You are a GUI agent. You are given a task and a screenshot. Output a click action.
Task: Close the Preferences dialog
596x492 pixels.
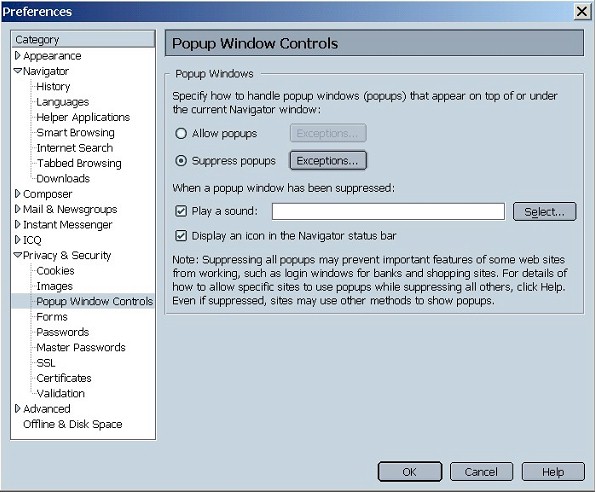pos(582,11)
